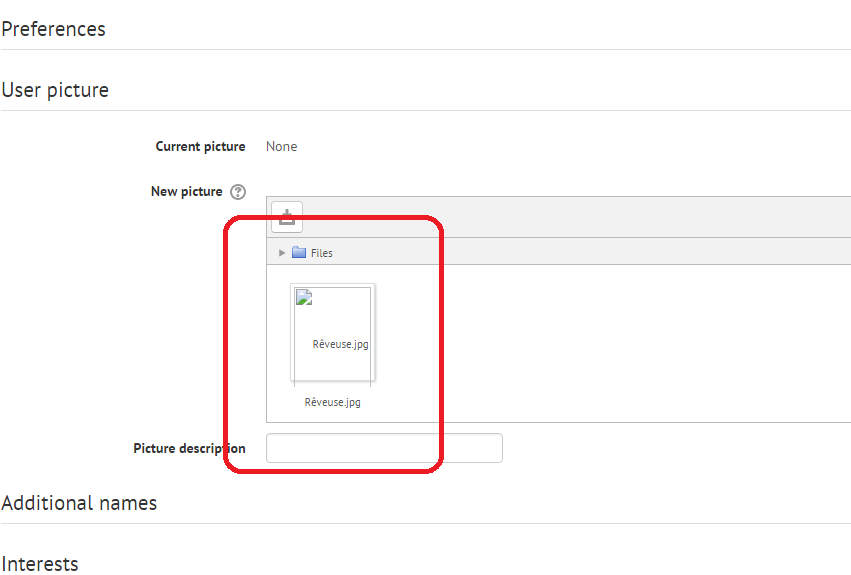
Task: Open the Rêveuse.jpg file thumbnail
Action: tap(333, 332)
